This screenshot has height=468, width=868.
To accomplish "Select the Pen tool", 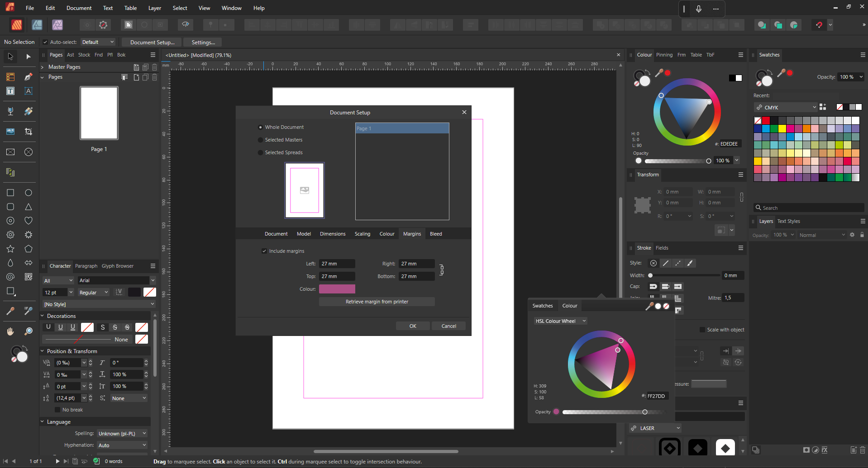I will coord(28,77).
